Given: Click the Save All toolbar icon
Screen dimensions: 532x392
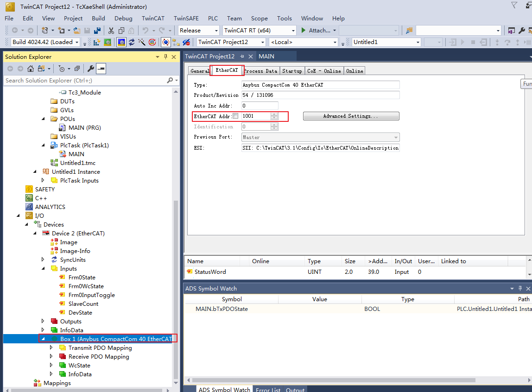Looking at the screenshot, I should pyautogui.click(x=97, y=31).
